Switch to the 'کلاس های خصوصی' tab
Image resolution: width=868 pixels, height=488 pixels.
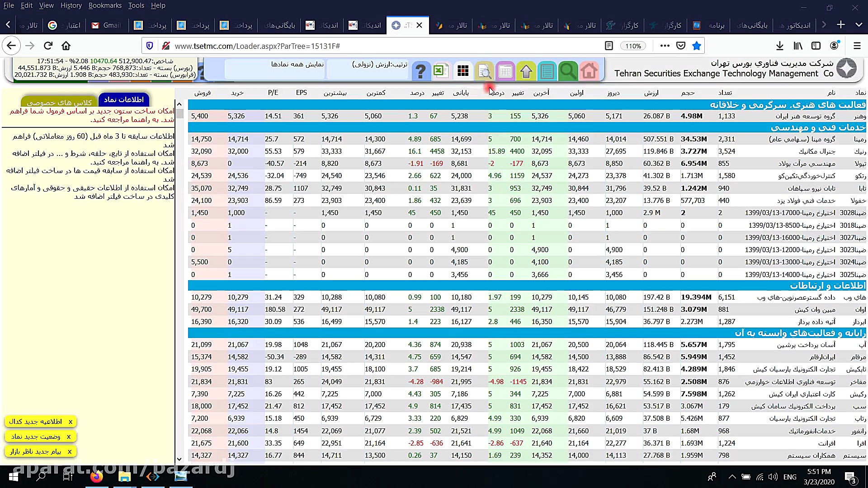(x=59, y=103)
